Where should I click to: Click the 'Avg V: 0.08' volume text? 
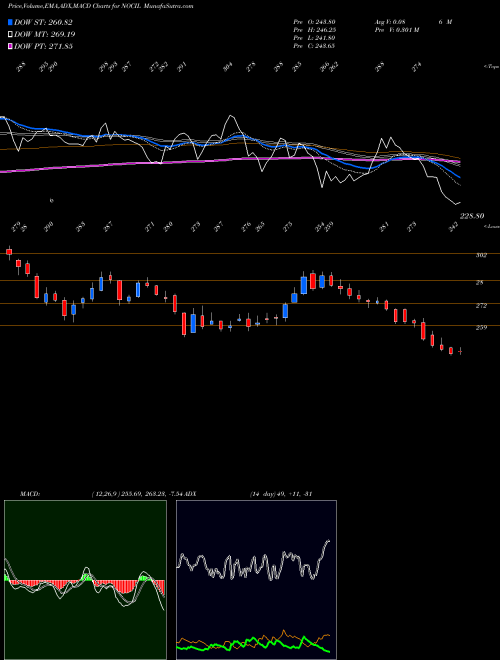coord(389,21)
